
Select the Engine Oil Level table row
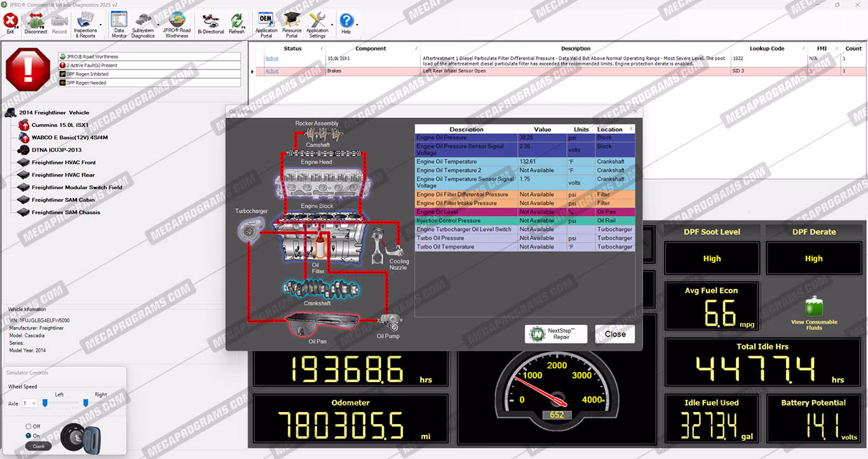525,212
